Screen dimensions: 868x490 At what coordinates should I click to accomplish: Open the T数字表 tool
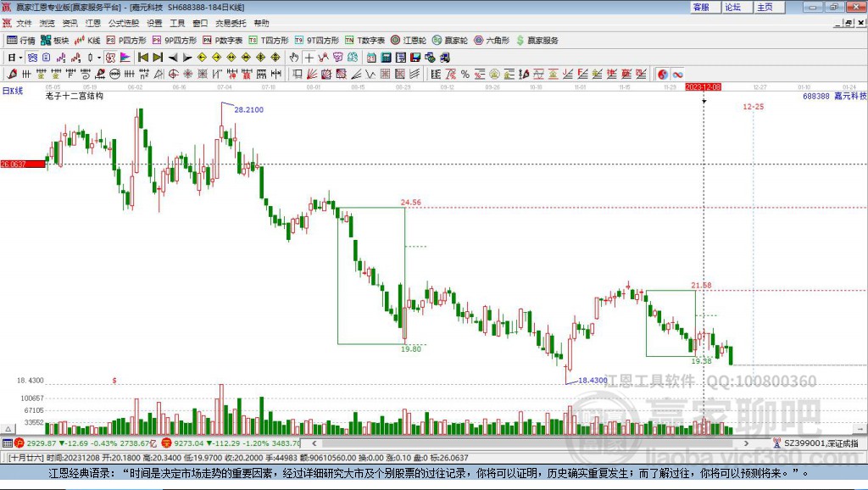pos(364,41)
